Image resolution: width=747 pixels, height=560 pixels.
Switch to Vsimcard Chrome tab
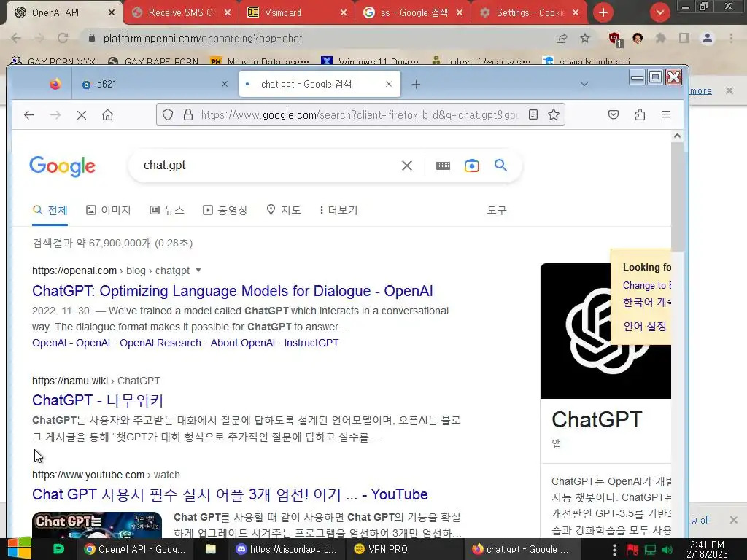[297, 13]
